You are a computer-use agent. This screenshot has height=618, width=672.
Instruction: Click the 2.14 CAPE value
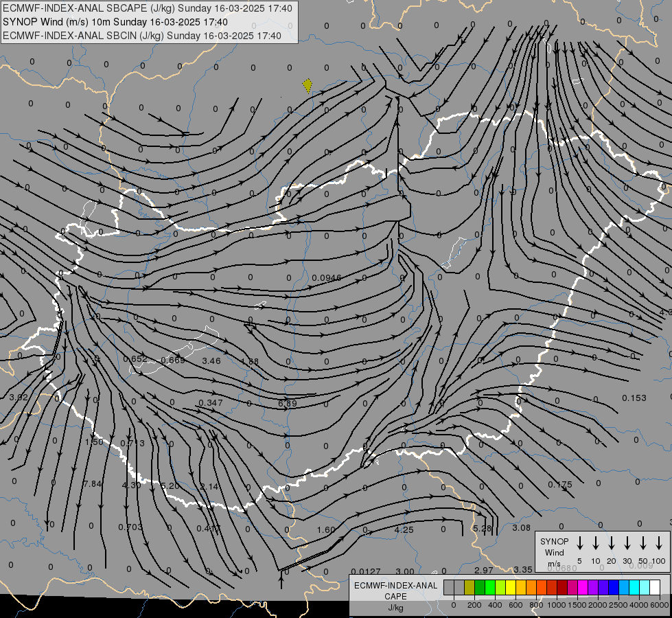pos(209,487)
